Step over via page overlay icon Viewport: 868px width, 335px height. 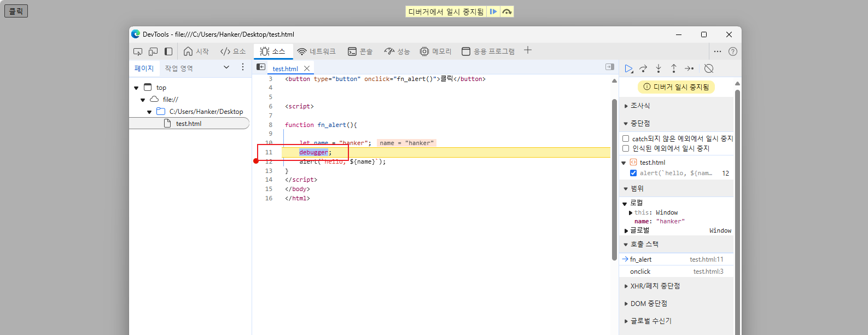coord(507,11)
